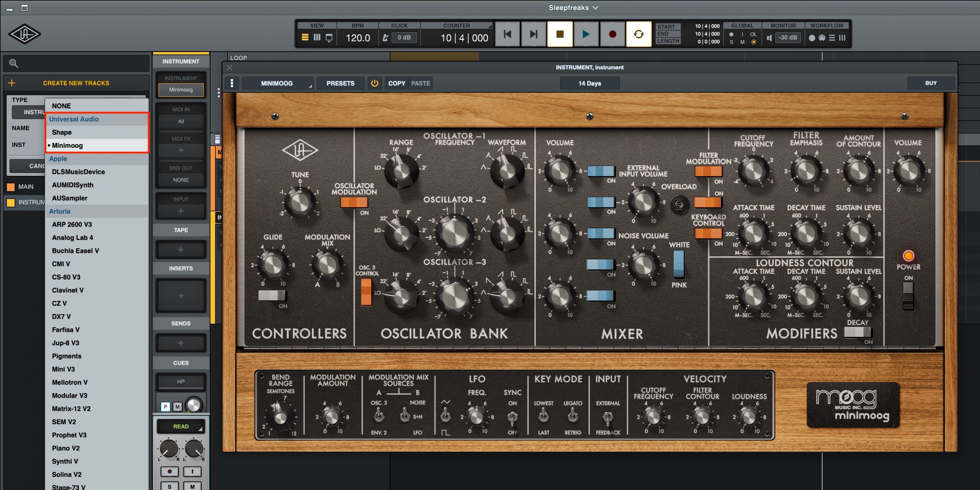Select Shape under Universal Audio
This screenshot has width=980, height=490.
97,132
